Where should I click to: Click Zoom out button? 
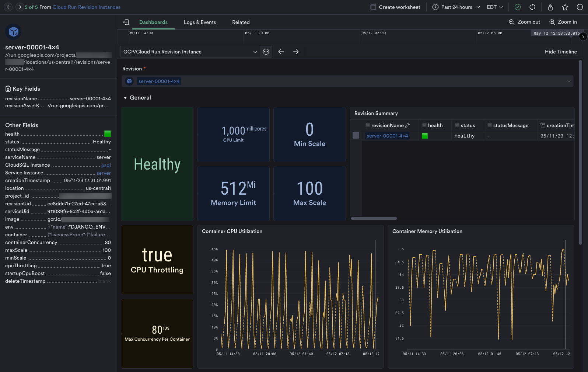pyautogui.click(x=524, y=22)
